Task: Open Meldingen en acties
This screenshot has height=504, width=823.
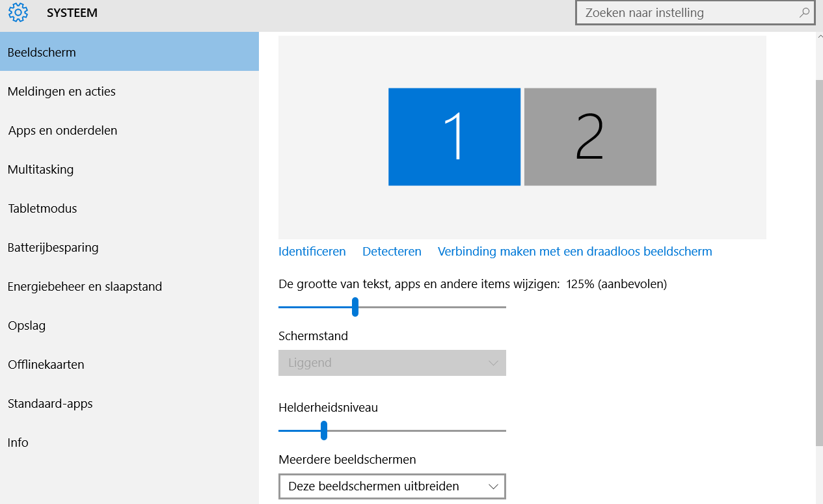Action: click(129, 91)
